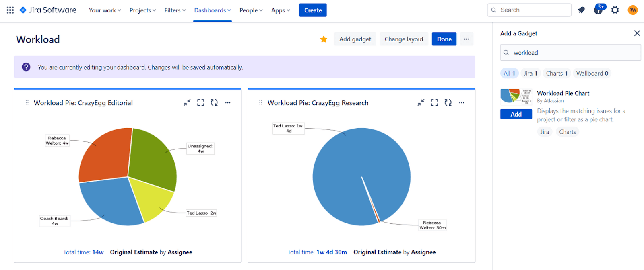
Task: Minimize the CrazyEgg Research gadget
Action: coord(421,103)
